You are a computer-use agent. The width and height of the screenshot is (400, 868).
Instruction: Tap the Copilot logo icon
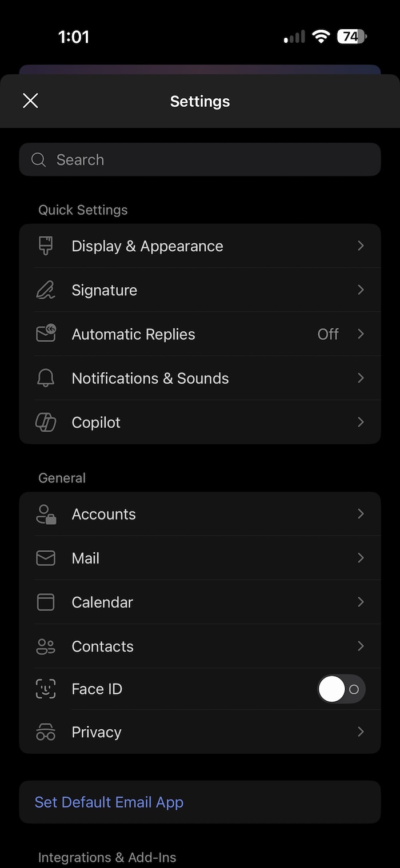click(x=46, y=423)
